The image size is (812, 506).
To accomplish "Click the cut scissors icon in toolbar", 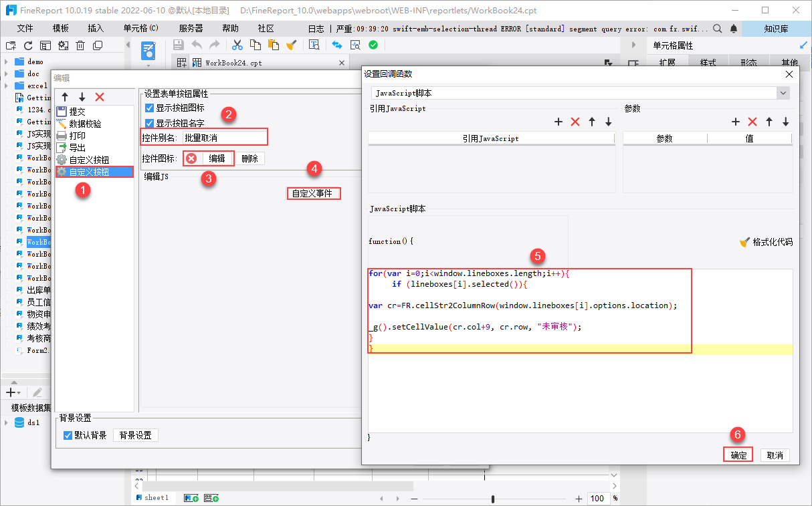I will tap(237, 45).
